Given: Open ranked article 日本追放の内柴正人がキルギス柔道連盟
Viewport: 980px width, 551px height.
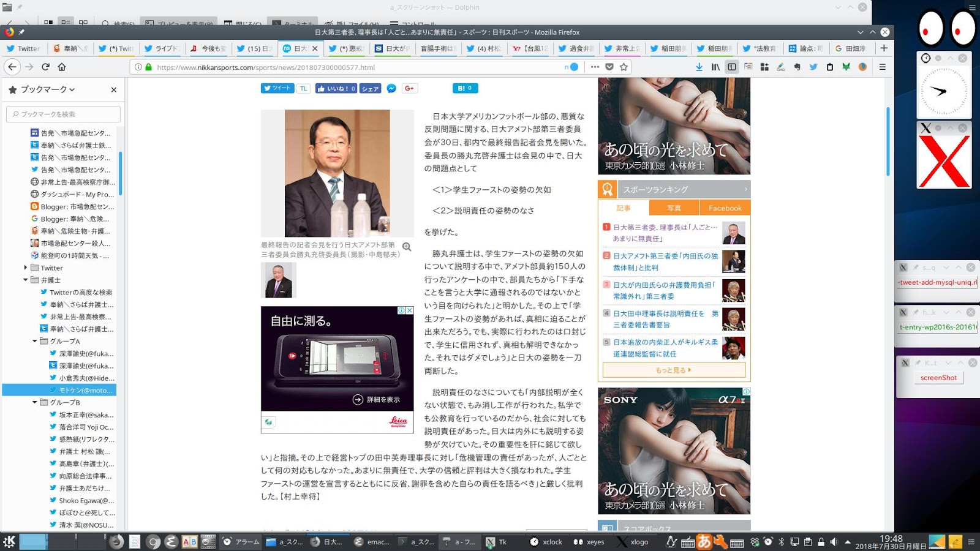Looking at the screenshot, I should [665, 348].
